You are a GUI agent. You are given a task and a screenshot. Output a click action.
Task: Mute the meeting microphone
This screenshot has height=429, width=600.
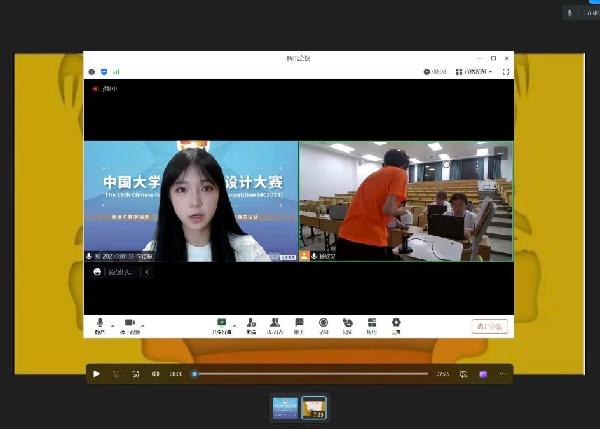[99, 323]
